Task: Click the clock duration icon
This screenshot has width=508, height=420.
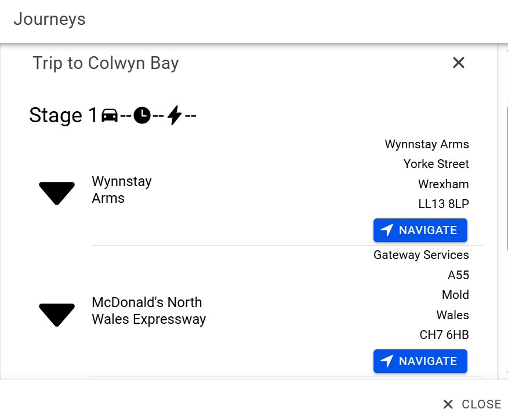Action: coord(141,116)
